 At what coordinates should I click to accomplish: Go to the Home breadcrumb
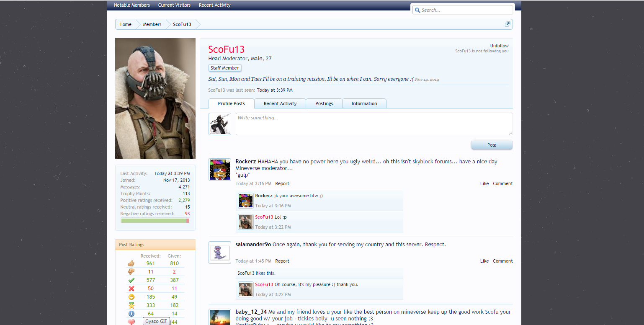[126, 24]
